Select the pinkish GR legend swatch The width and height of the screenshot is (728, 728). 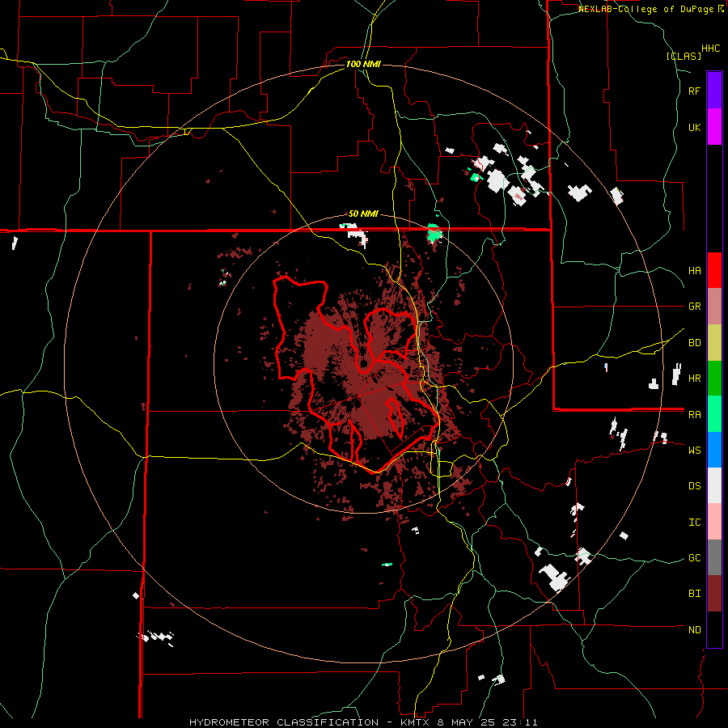pyautogui.click(x=714, y=307)
